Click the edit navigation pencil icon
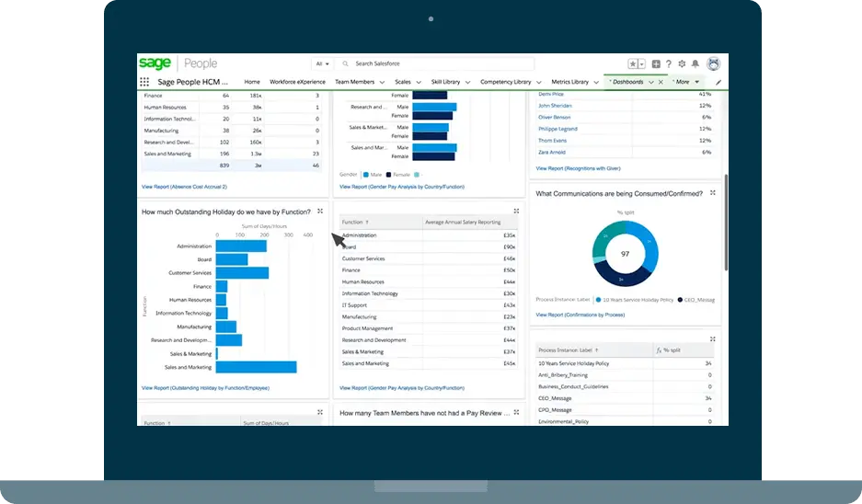Viewport: 862px width, 504px height. tap(718, 83)
